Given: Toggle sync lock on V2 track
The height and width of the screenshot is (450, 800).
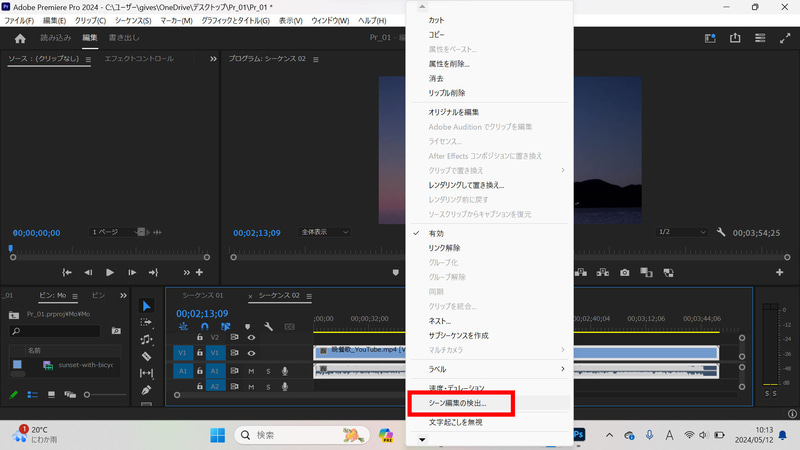Looking at the screenshot, I should [x=234, y=337].
